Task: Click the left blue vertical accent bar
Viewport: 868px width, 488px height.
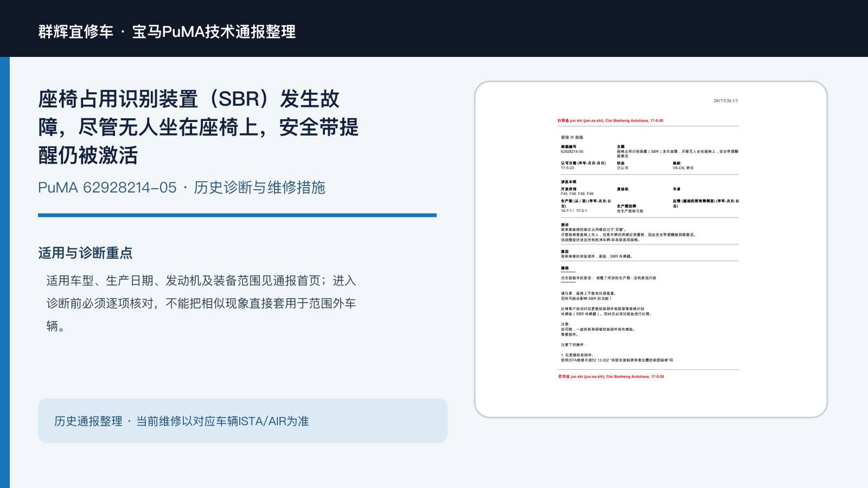Action: coord(5,272)
